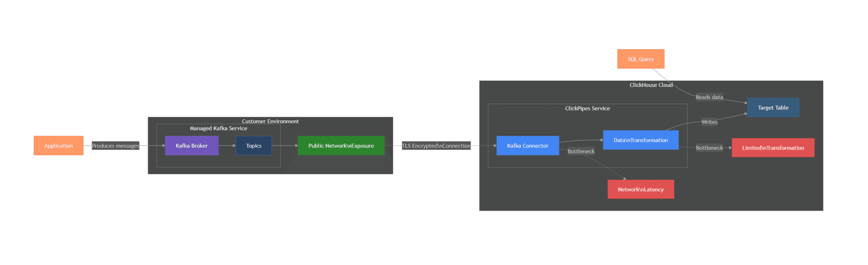Image resolution: width=868 pixels, height=265 pixels.
Task: Select the Topics node
Action: pyautogui.click(x=253, y=145)
